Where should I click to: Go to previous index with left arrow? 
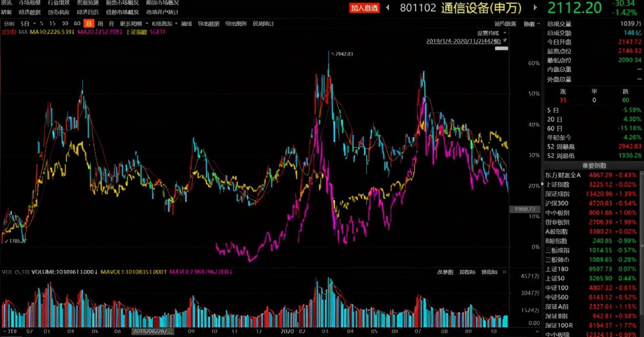pyautogui.click(x=388, y=8)
